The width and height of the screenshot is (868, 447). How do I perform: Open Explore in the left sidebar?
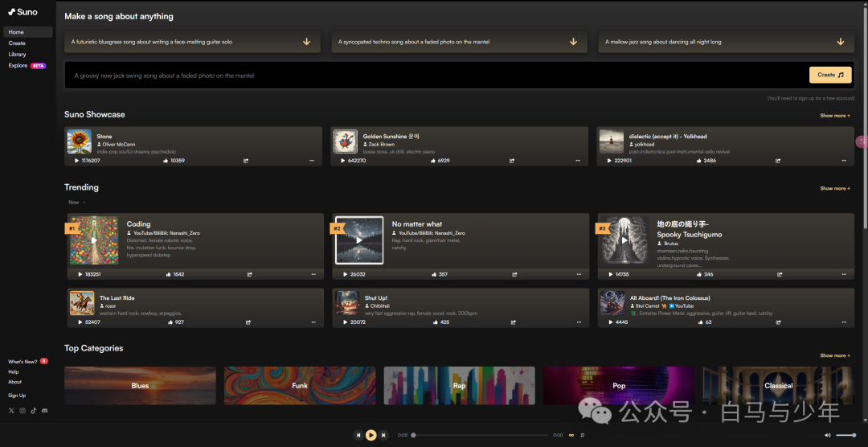coord(18,66)
